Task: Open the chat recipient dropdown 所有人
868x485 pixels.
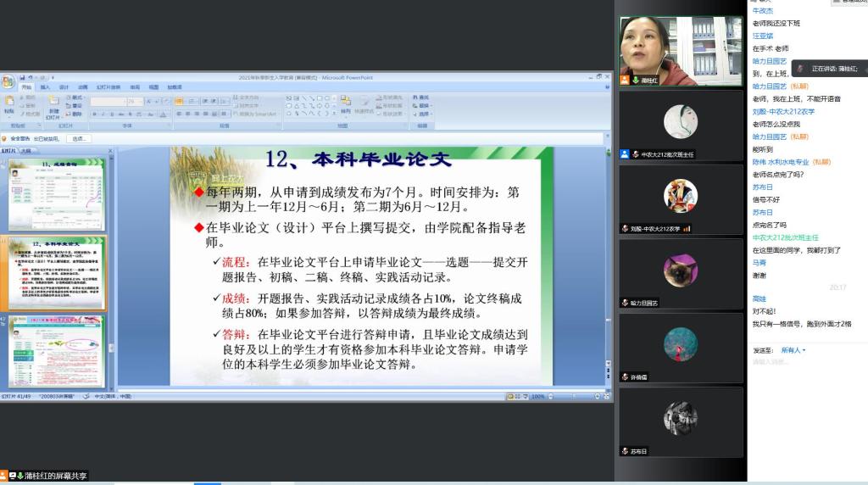Action: tap(793, 349)
